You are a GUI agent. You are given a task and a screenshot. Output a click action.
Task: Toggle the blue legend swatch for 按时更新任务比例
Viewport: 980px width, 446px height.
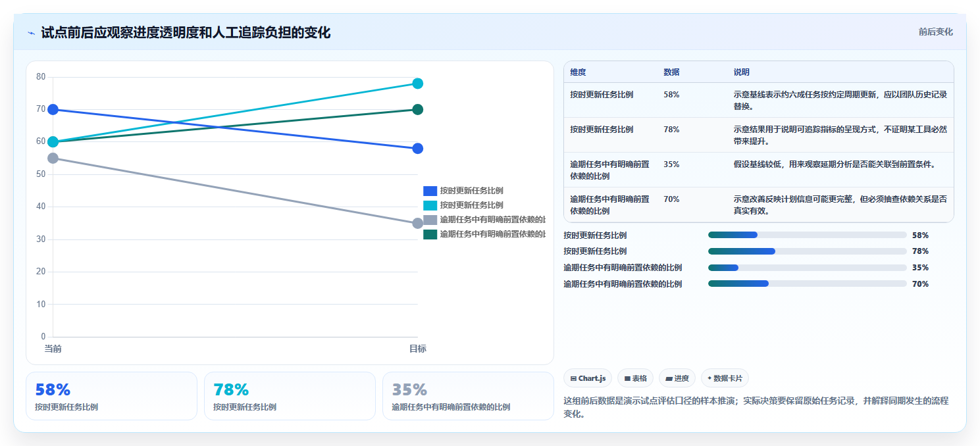point(430,191)
